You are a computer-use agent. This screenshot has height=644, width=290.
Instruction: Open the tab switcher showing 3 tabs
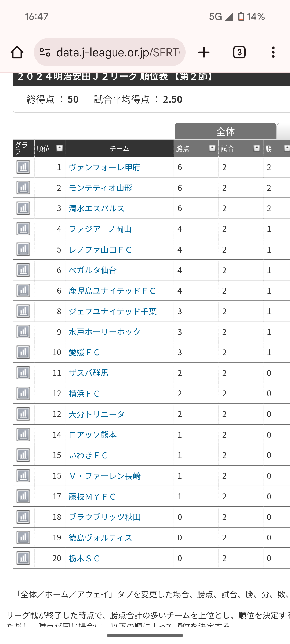pos(239,52)
